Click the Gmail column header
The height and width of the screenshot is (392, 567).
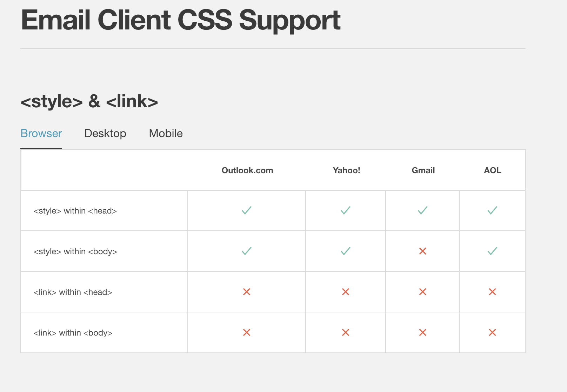[x=423, y=170]
